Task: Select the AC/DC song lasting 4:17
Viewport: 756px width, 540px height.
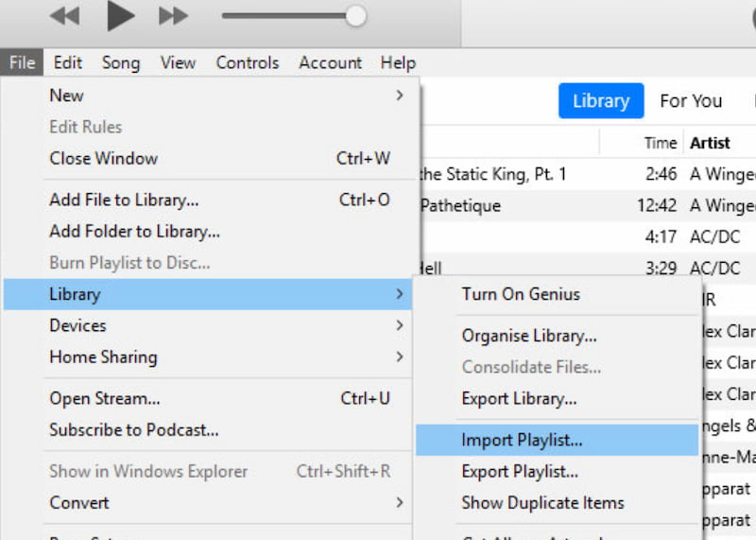Action: [589, 237]
